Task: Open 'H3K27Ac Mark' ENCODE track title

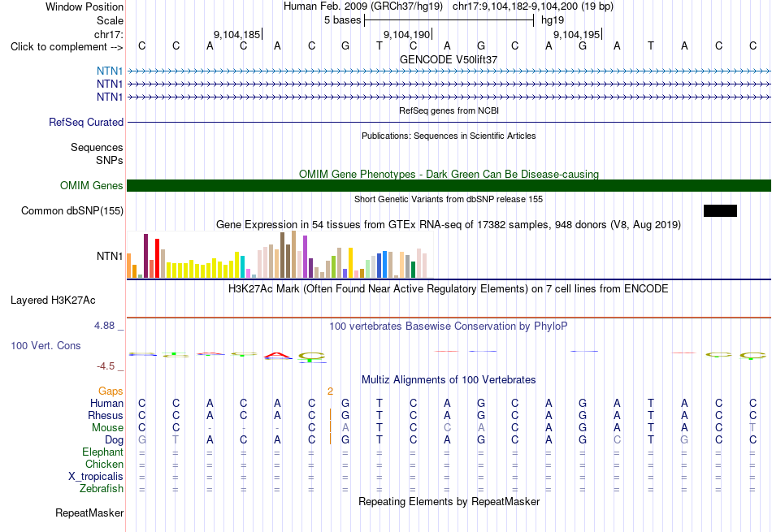Action: [449, 289]
